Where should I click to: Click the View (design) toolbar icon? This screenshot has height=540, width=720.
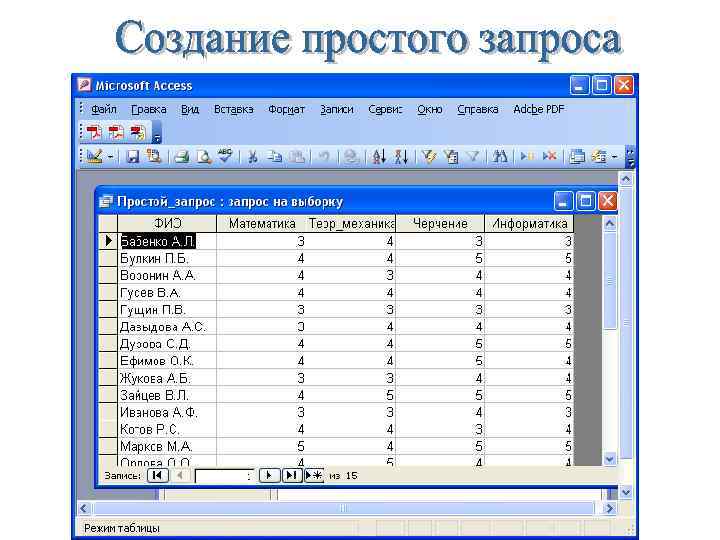95,157
